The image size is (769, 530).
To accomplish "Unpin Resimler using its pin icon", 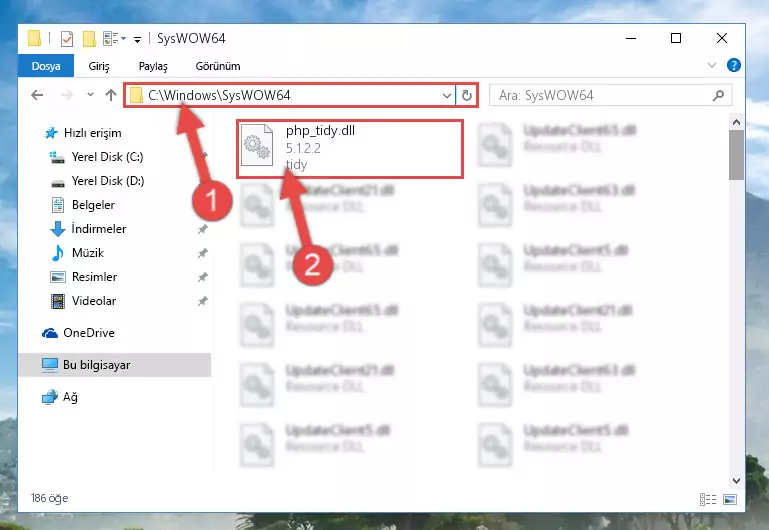I will [x=203, y=277].
